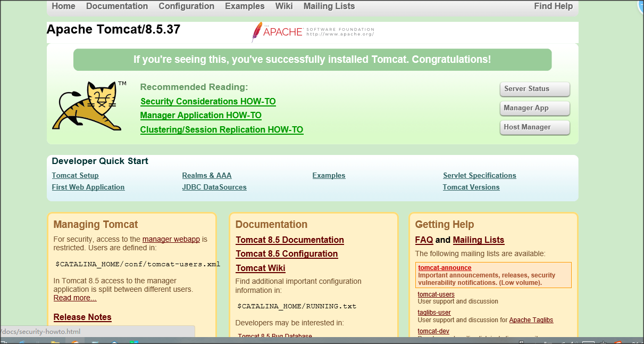Click the $CATALINA_HOME/RUNNING.txt path text

tap(297, 306)
